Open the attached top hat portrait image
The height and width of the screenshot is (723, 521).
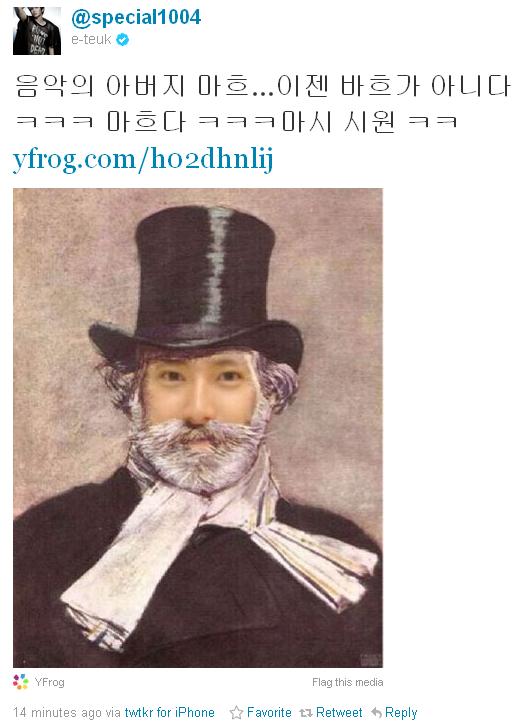(198, 427)
